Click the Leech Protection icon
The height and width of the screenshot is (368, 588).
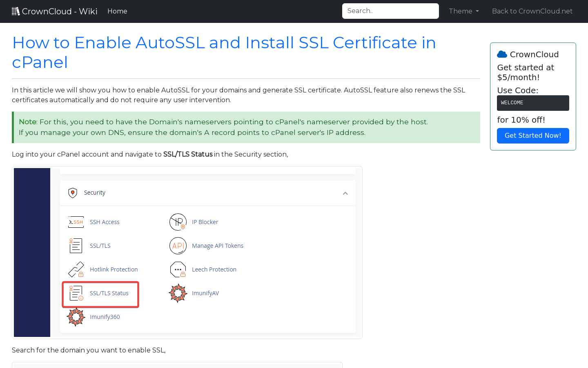click(x=178, y=269)
